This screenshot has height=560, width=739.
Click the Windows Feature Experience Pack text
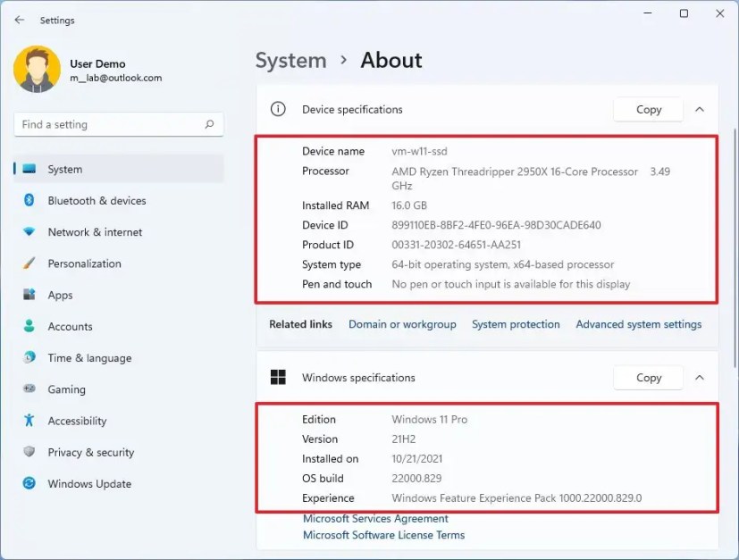pyautogui.click(x=516, y=498)
